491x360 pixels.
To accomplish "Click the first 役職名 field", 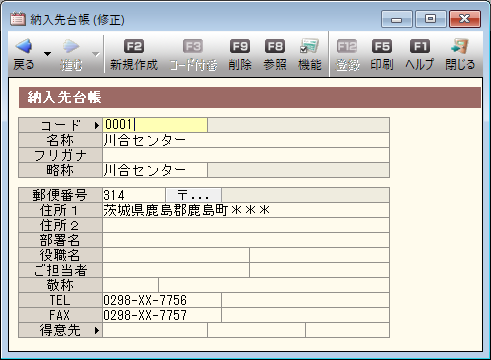I will [176, 255].
